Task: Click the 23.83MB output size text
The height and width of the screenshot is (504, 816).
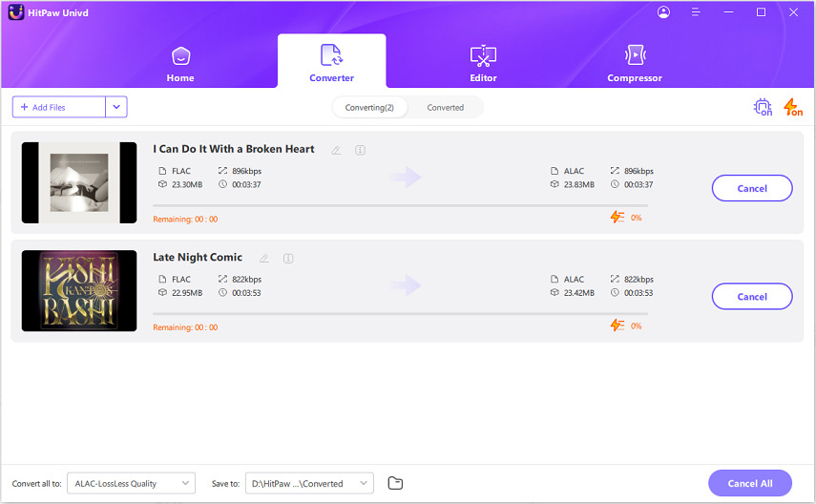Action: pos(579,184)
